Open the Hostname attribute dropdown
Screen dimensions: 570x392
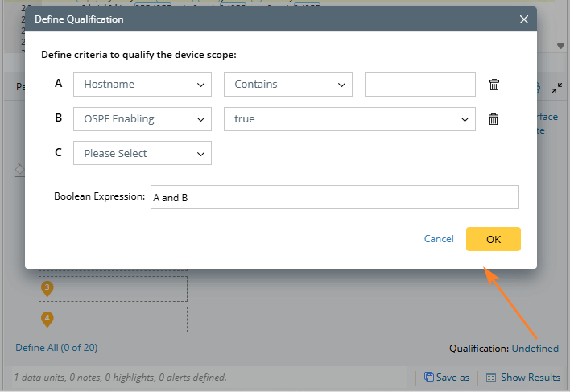pos(142,85)
